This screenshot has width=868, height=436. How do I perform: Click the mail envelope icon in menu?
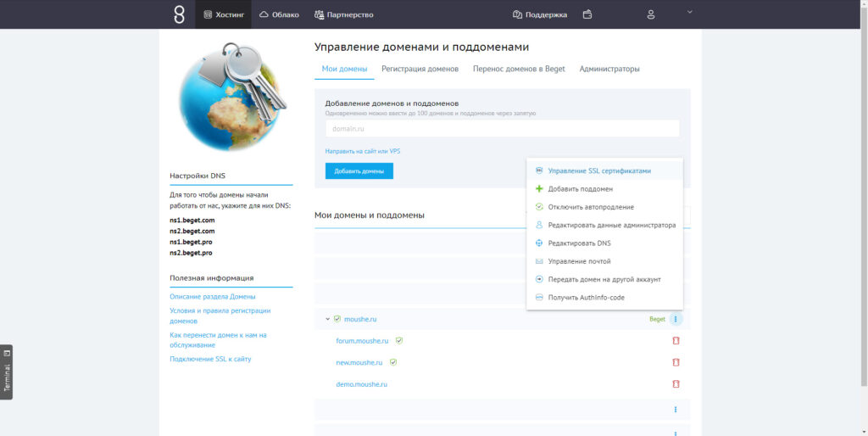click(x=539, y=261)
